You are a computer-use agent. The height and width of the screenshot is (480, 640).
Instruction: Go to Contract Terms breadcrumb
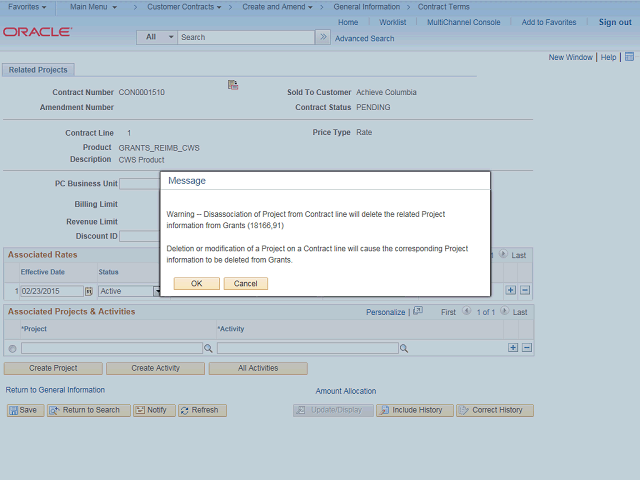[443, 7]
